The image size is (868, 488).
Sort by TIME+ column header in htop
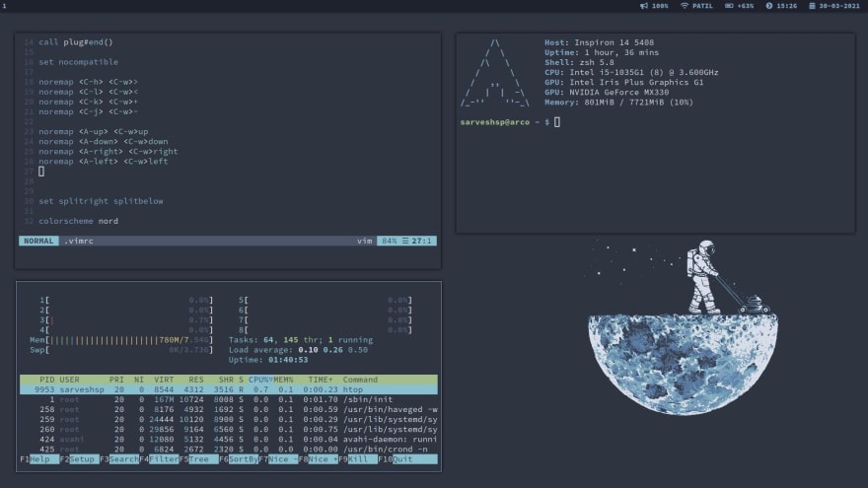coord(321,380)
